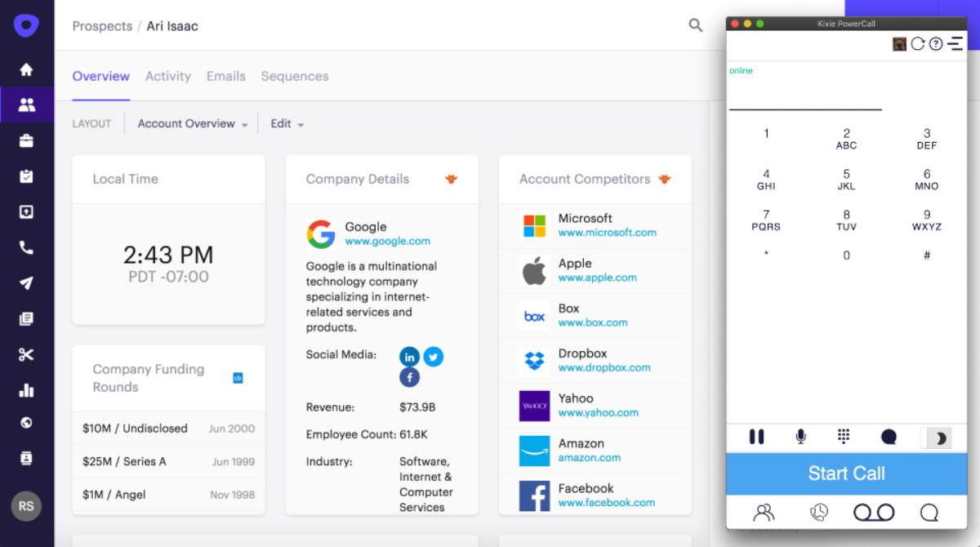Viewport: 980px width, 547px height.
Task: Open voicemail icon in Kixie PowerCall
Action: coord(873,513)
